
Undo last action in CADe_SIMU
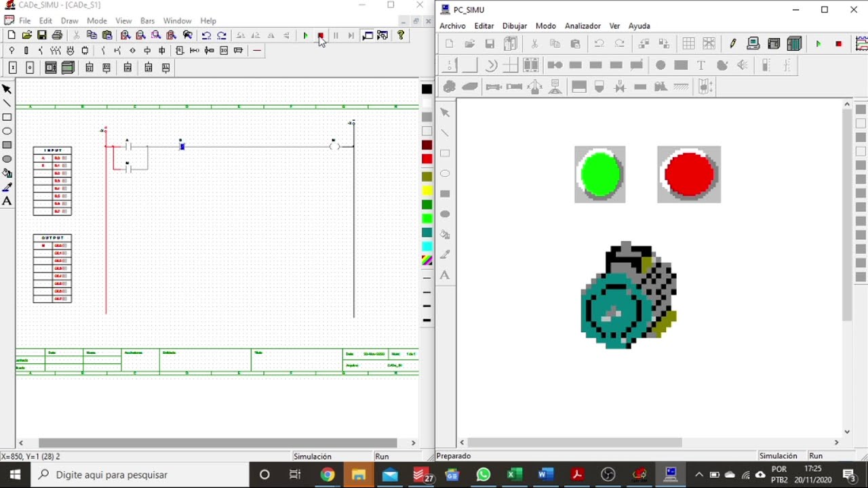[x=206, y=35]
